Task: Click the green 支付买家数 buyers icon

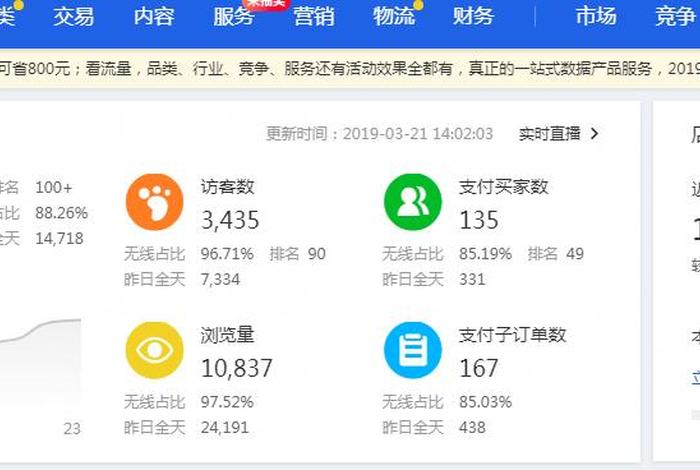Action: click(x=412, y=202)
